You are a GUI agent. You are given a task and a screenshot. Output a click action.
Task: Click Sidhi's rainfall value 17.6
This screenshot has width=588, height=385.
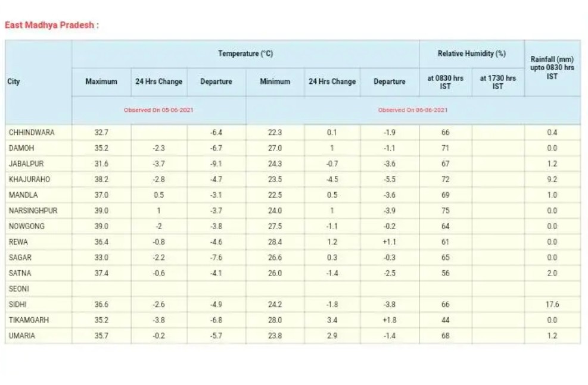[x=552, y=305]
